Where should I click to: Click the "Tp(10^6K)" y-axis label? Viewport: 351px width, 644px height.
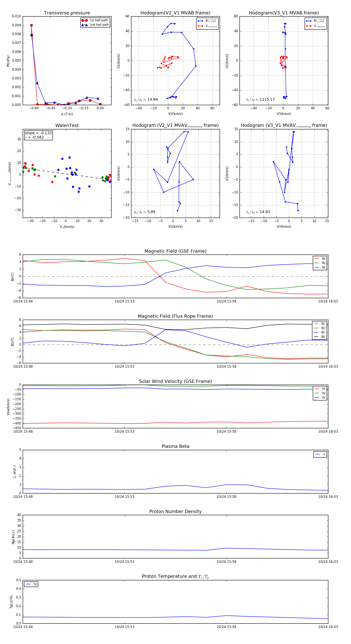(x=11, y=602)
